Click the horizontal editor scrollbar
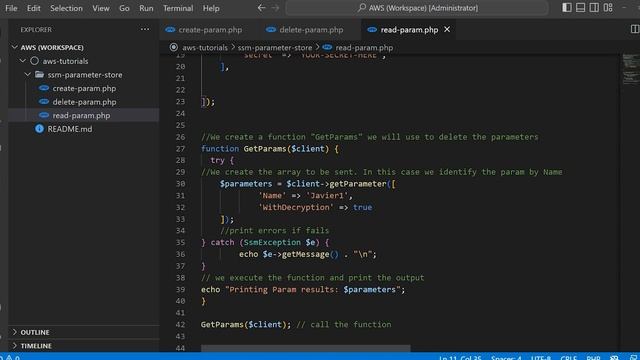This screenshot has height=360, width=640. pyautogui.click(x=306, y=348)
